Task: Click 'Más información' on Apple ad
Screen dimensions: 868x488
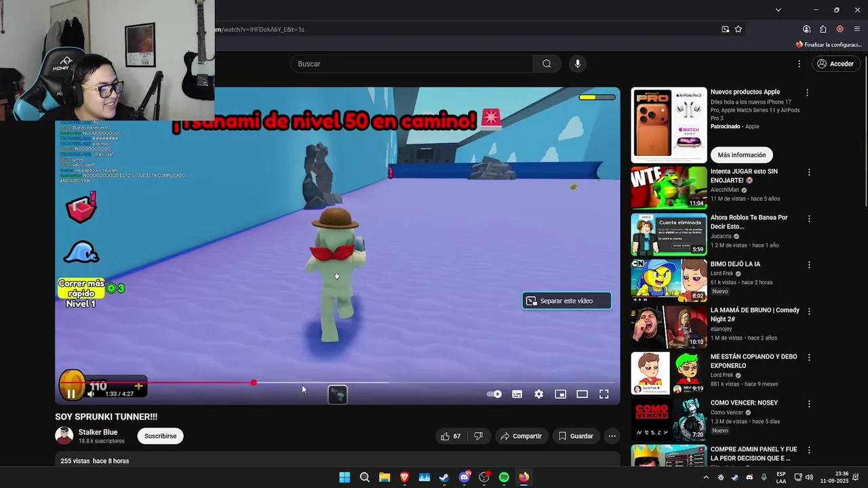Action: (x=742, y=155)
